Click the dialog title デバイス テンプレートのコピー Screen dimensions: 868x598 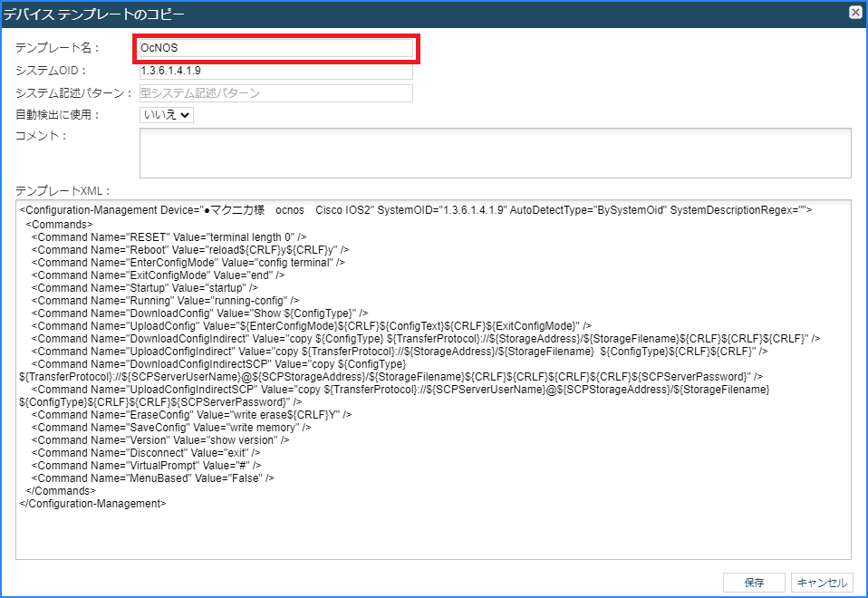click(x=94, y=14)
